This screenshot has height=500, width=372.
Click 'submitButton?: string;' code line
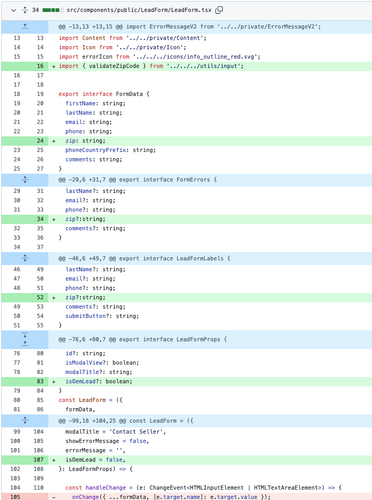tap(102, 316)
